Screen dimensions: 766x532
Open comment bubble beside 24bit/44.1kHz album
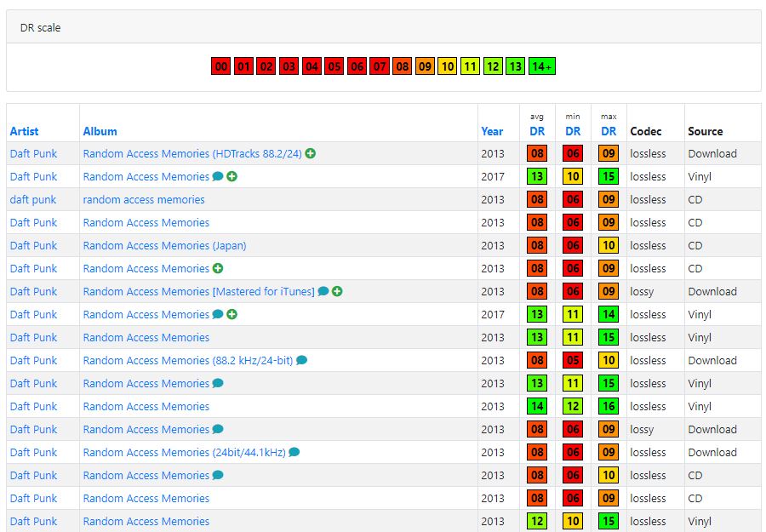pyautogui.click(x=294, y=452)
